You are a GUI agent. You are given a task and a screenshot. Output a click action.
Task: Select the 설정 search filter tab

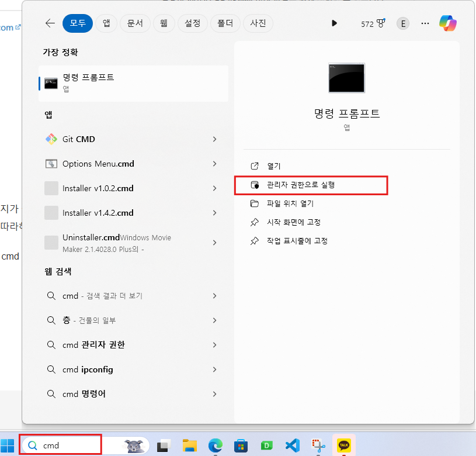click(x=193, y=23)
